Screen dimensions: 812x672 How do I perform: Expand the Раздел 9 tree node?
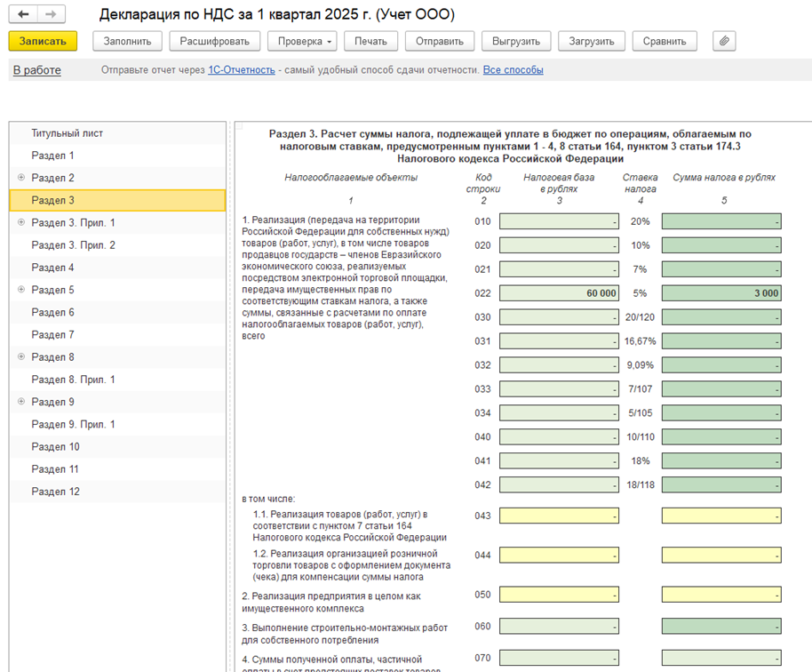pos(21,402)
